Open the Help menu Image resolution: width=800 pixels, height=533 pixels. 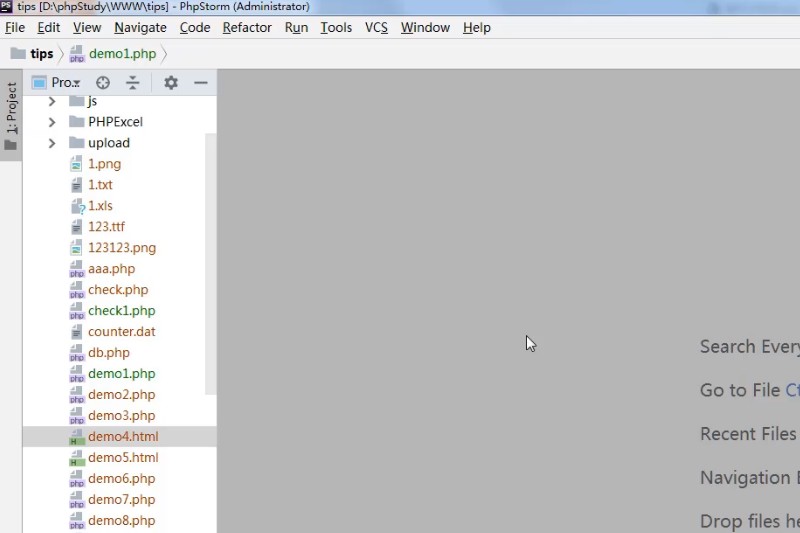[x=477, y=28]
